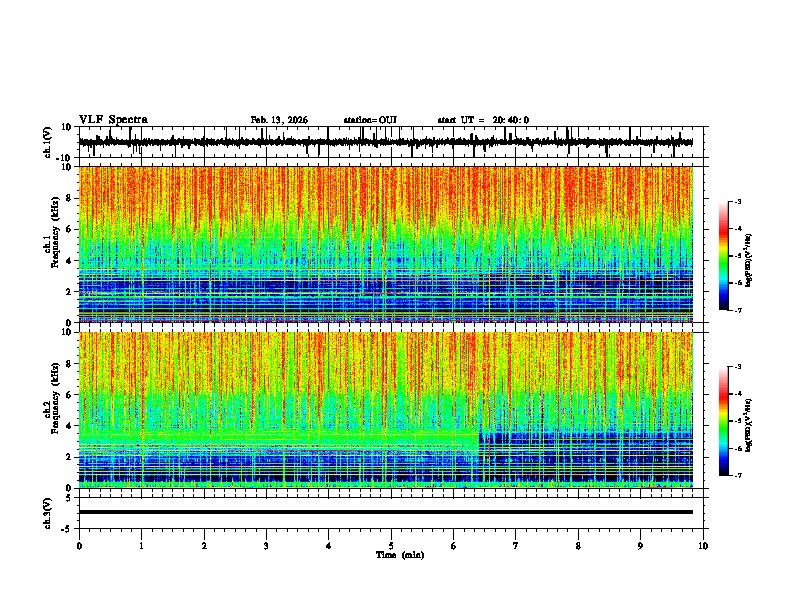
Task: Click time axis tick label "8"
Action: coord(578,546)
